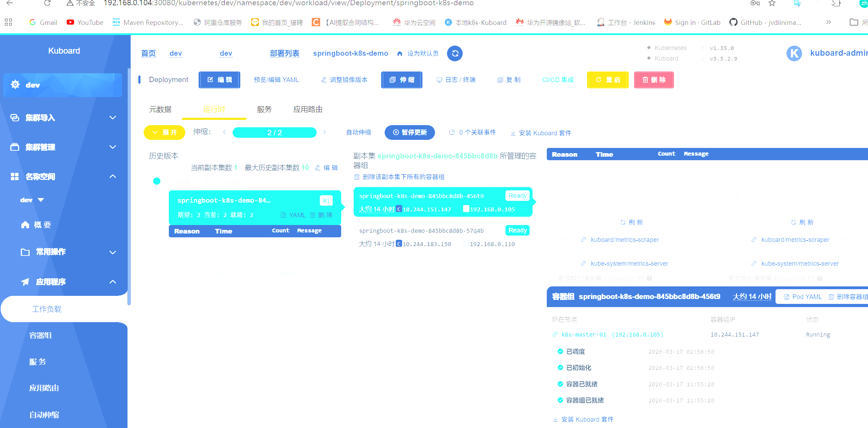
Task: Open the browser apps grid icon
Action: pyautogui.click(x=8, y=22)
